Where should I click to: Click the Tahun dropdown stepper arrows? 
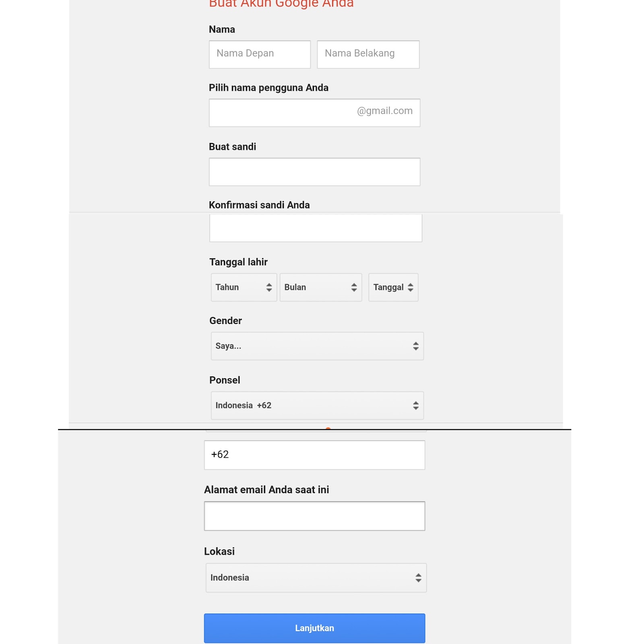pyautogui.click(x=270, y=287)
